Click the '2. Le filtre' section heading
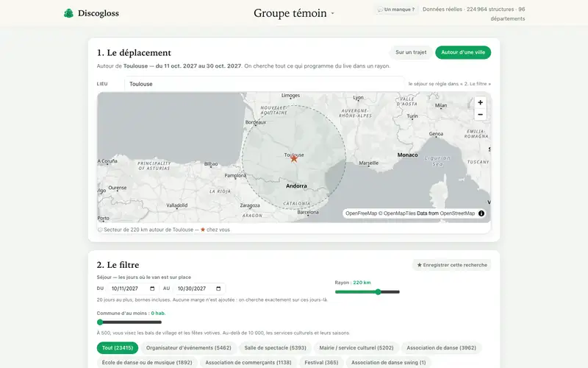 (x=118, y=265)
